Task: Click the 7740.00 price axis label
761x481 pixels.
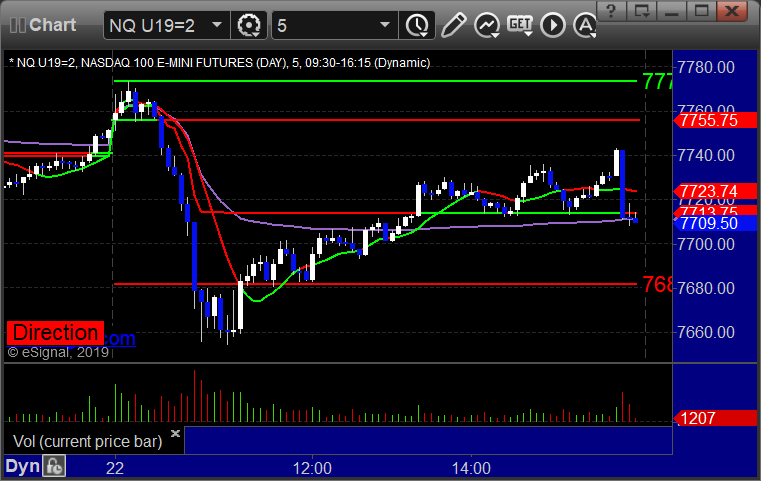Action: click(706, 155)
